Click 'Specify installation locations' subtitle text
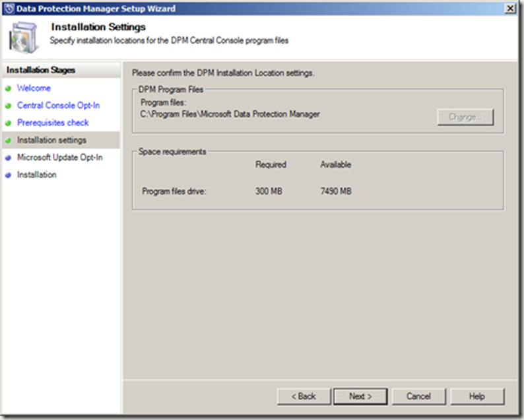This screenshot has width=524, height=420. [x=169, y=40]
